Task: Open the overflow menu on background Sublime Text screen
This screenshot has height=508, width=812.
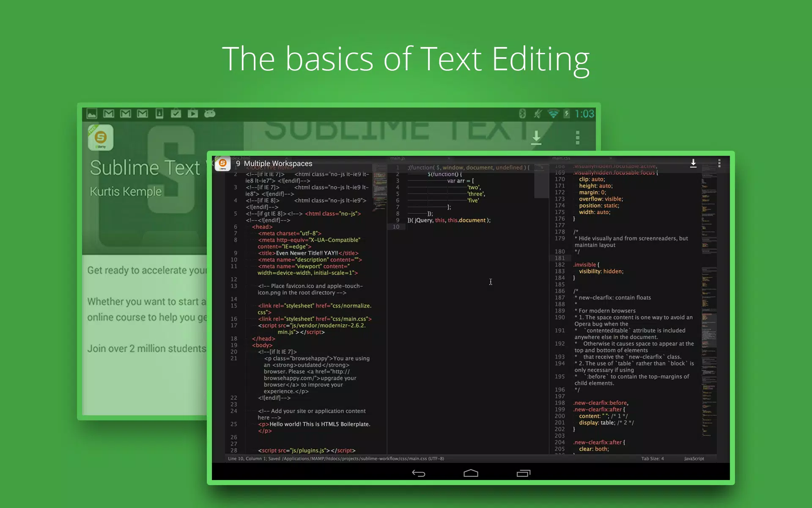Action: 577,138
